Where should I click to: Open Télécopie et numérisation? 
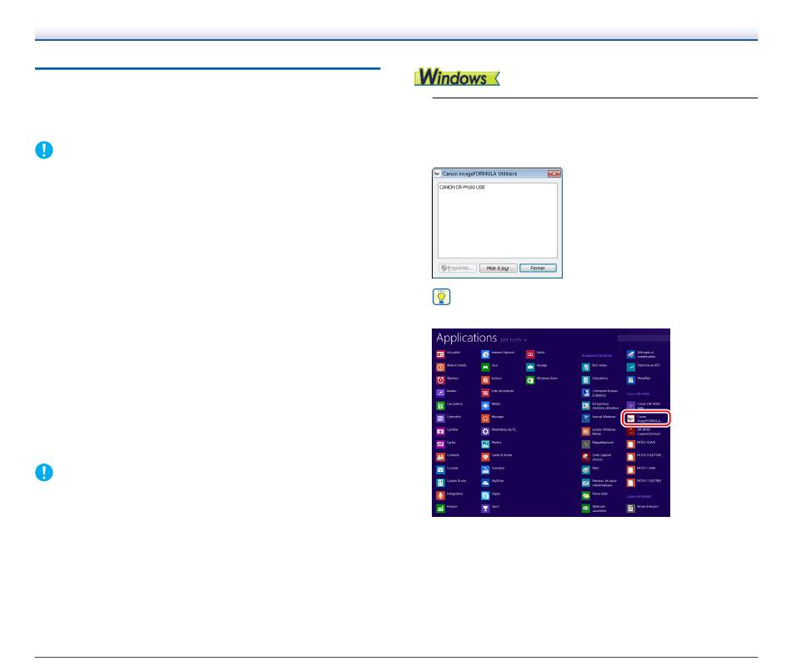point(641,354)
